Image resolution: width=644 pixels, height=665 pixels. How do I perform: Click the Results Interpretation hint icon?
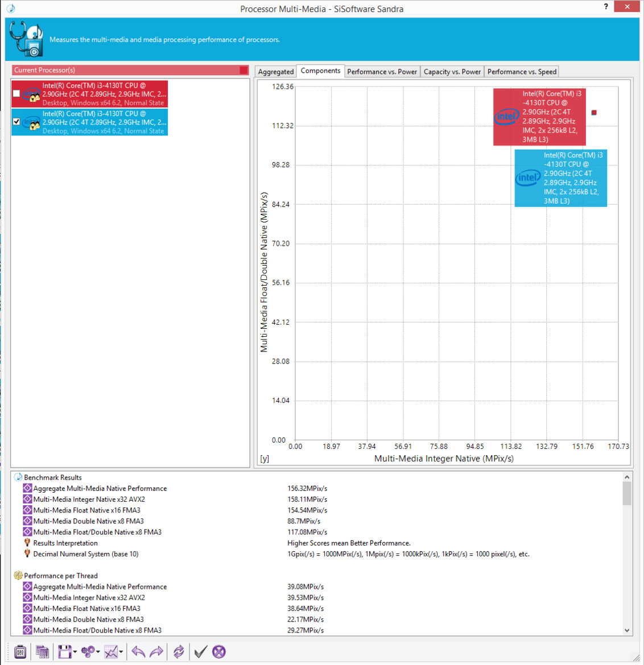(x=27, y=543)
